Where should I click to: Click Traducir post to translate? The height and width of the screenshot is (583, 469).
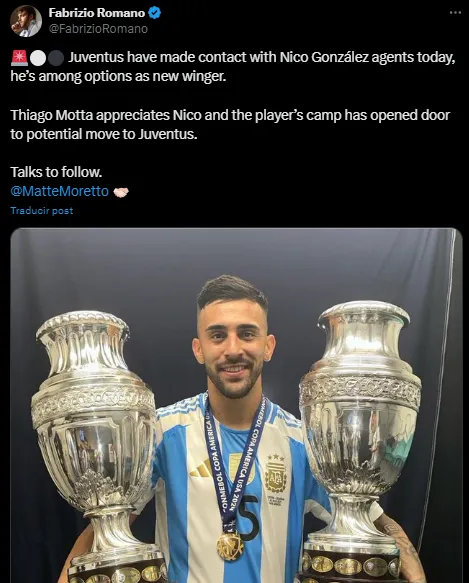pyautogui.click(x=42, y=210)
